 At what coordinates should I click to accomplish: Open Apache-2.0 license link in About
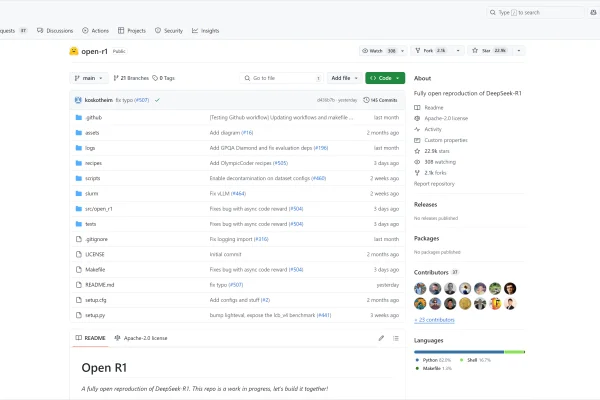pyautogui.click(x=441, y=118)
